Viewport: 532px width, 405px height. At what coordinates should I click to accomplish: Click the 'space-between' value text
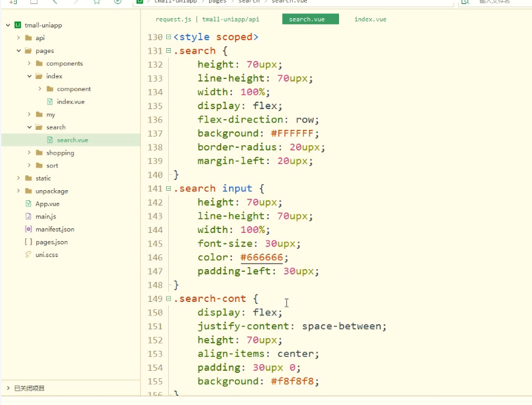[342, 327]
